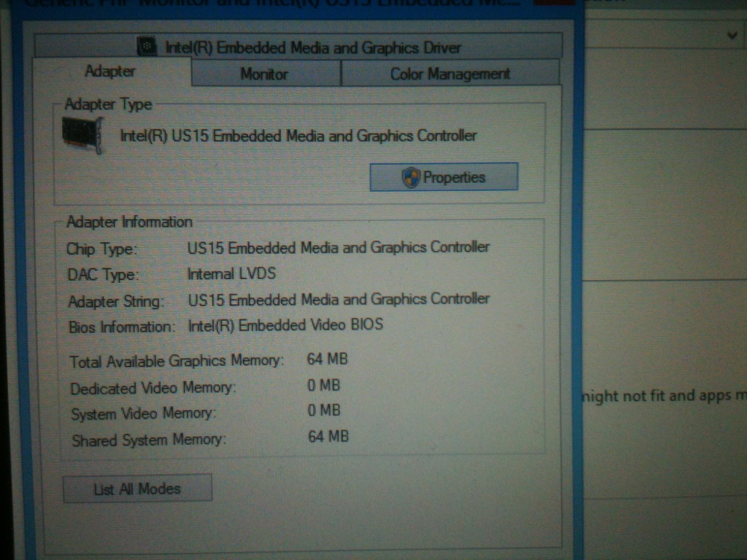Expand the dropdown chevron in background window
This screenshot has height=560, width=747.
click(732, 35)
